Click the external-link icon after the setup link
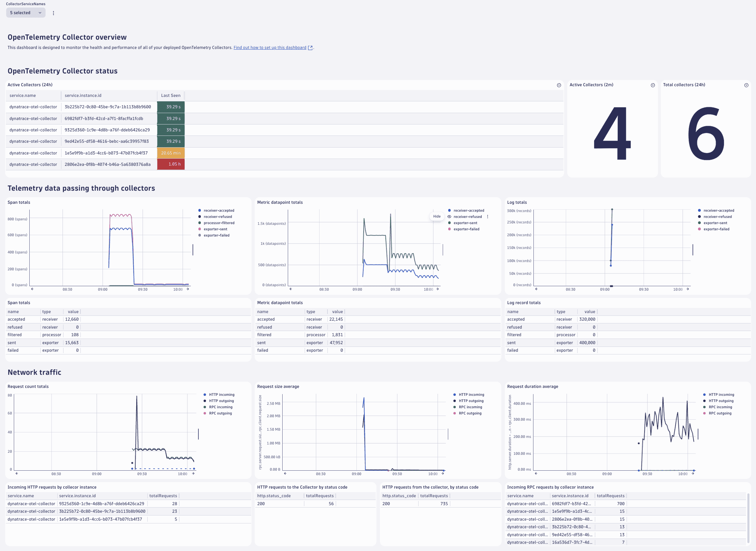Image resolution: width=756 pixels, height=551 pixels. [310, 48]
